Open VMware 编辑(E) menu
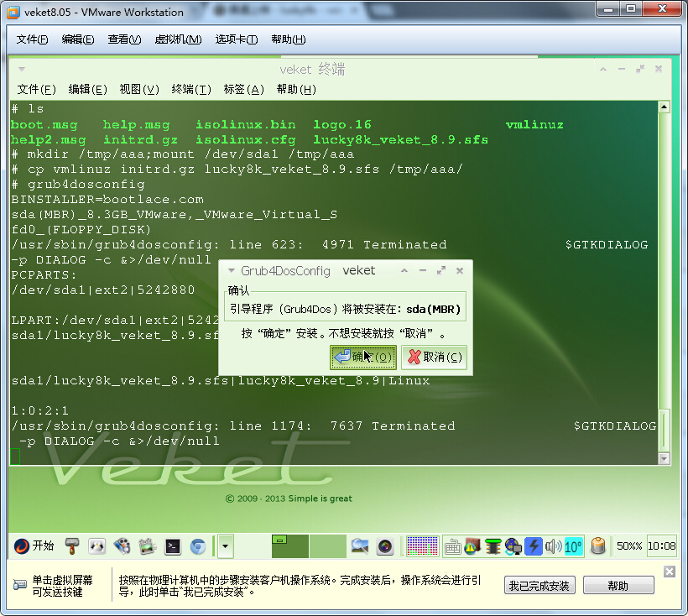The height and width of the screenshot is (616, 688). click(78, 39)
